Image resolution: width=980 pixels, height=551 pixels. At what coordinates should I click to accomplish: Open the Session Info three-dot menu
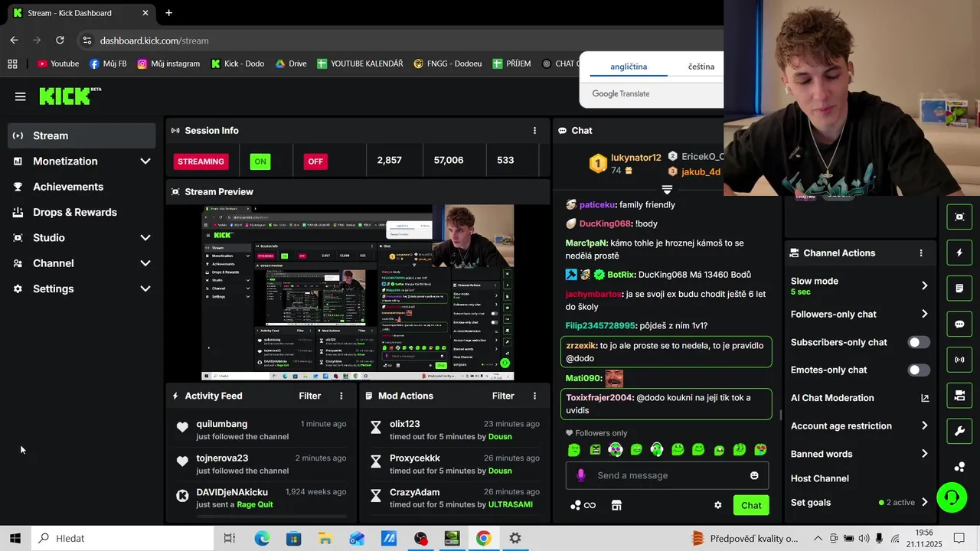click(x=534, y=131)
